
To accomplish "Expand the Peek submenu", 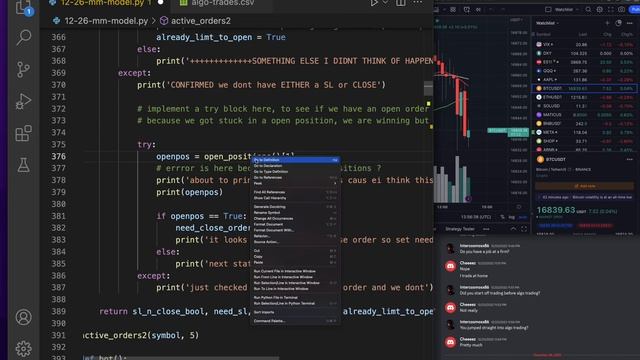I will tap(296, 183).
